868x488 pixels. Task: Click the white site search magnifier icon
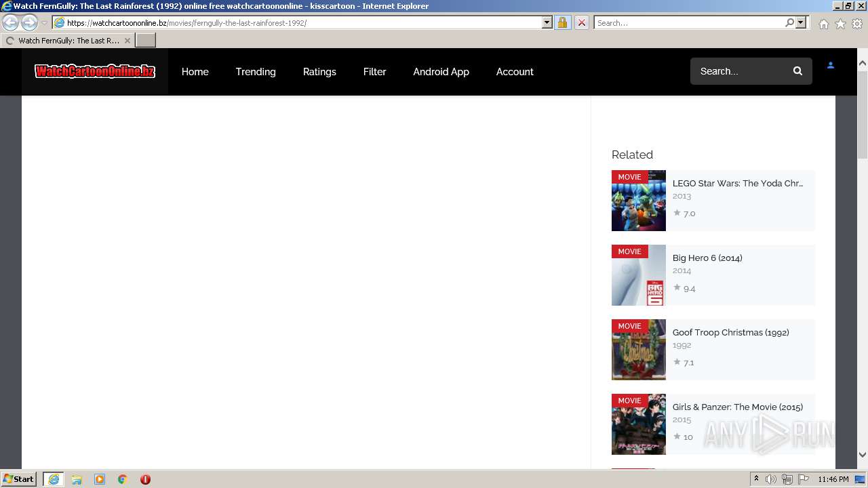[797, 71]
